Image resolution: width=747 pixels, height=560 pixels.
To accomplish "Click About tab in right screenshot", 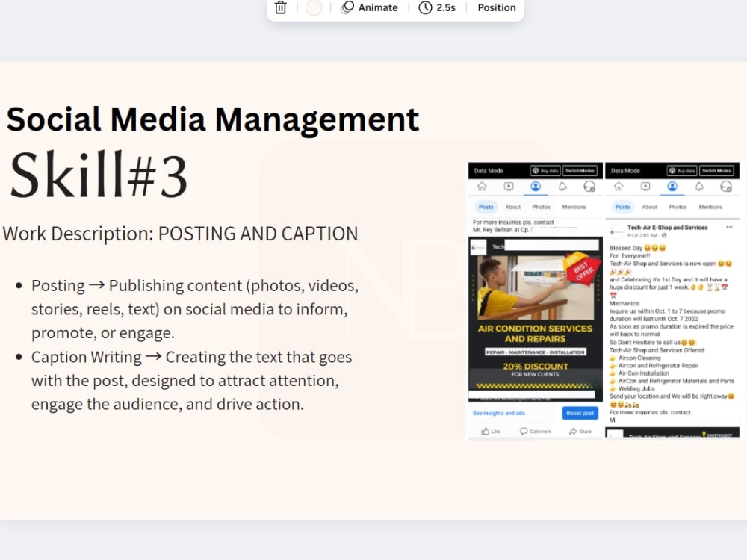I will (x=650, y=207).
